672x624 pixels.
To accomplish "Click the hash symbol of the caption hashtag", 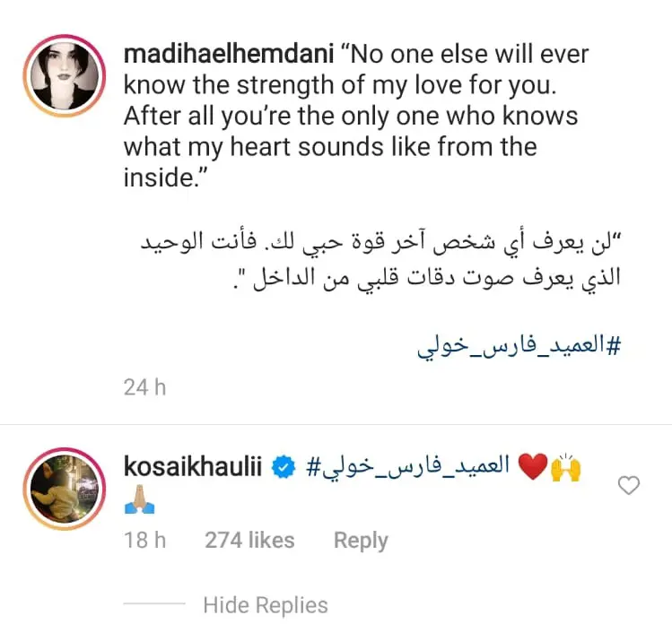I will pos(614,345).
